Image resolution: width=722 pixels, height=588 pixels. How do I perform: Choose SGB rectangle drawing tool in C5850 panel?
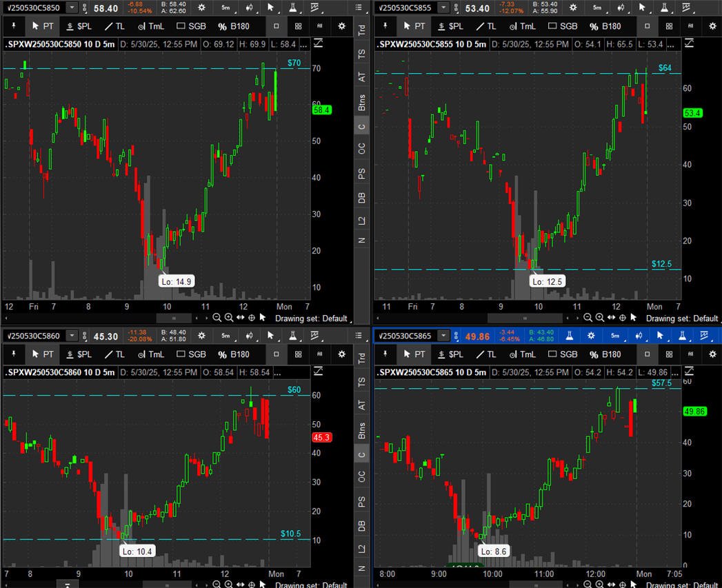pos(191,26)
